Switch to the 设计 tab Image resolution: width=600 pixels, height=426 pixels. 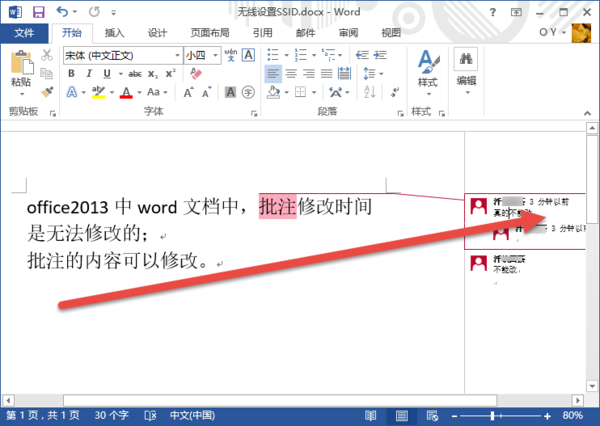[157, 33]
